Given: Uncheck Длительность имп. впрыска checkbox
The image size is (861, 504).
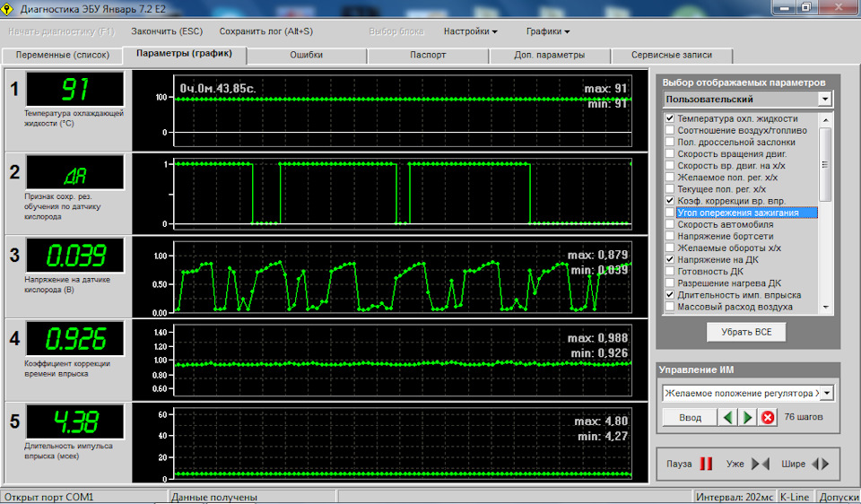Looking at the screenshot, I should click(670, 295).
